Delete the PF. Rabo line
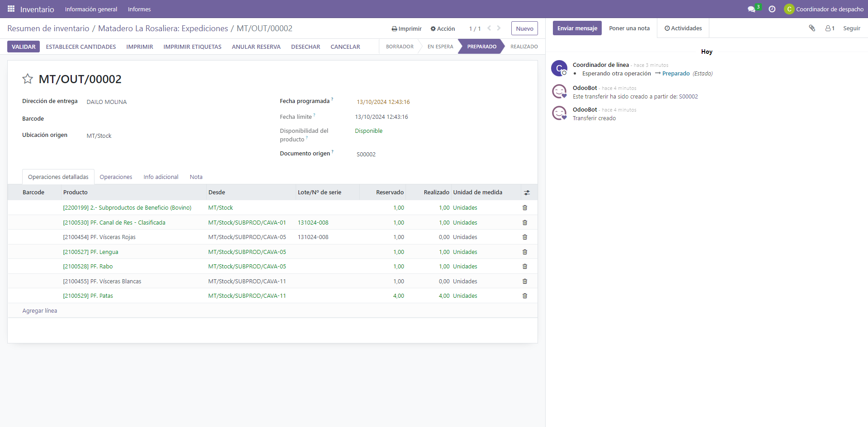 [x=525, y=267]
